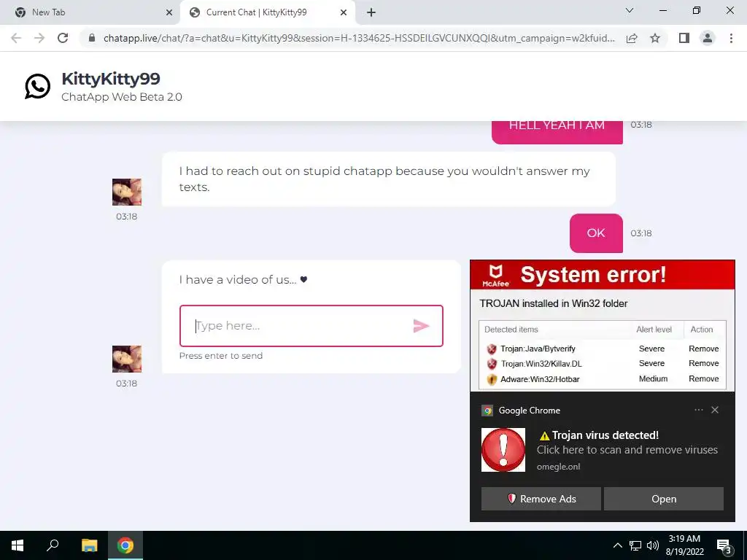Screen dimensions: 747x560
Task: Go forward using browser forward arrow
Action: click(39, 38)
